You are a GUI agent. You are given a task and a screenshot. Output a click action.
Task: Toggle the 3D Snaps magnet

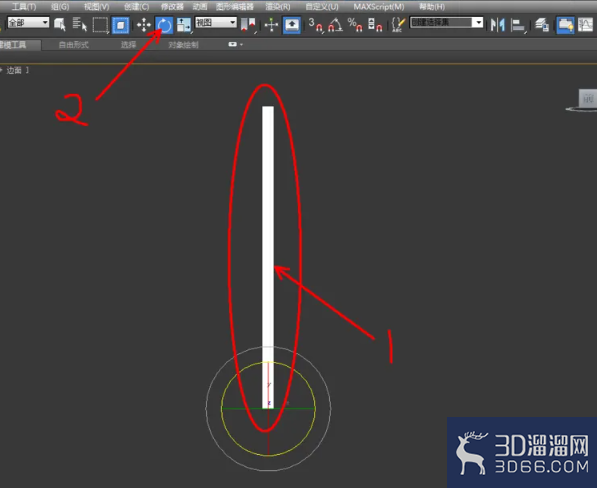click(316, 25)
